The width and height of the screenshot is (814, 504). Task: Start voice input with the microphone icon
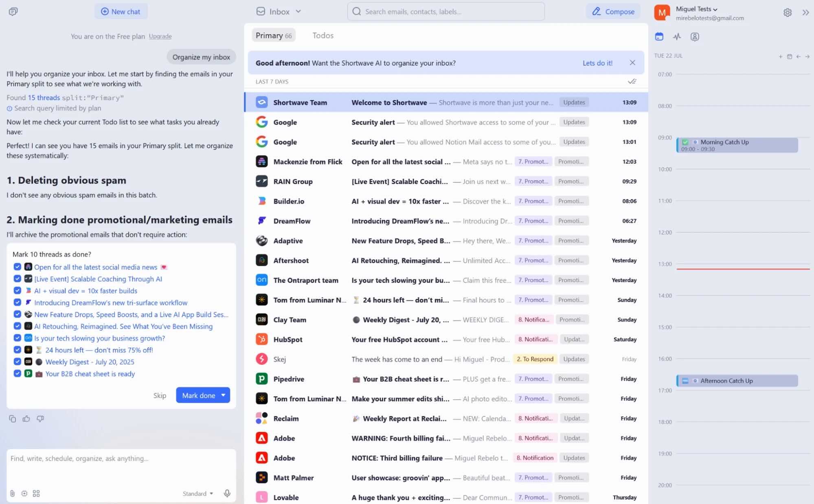point(227,493)
